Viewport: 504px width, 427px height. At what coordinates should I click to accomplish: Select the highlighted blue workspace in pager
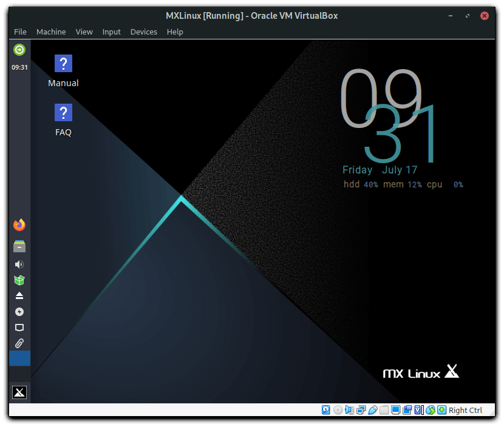point(19,358)
